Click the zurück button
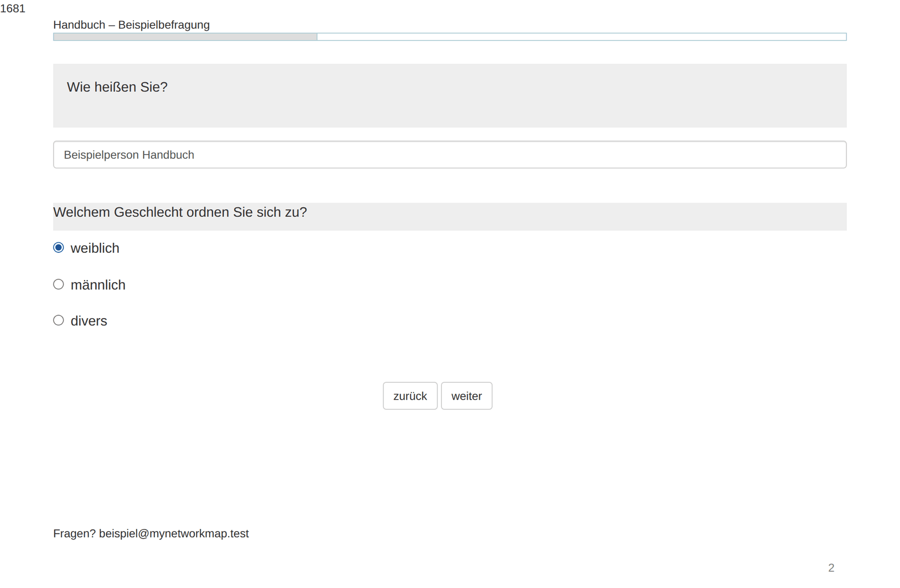This screenshot has height=588, width=900. click(x=410, y=396)
